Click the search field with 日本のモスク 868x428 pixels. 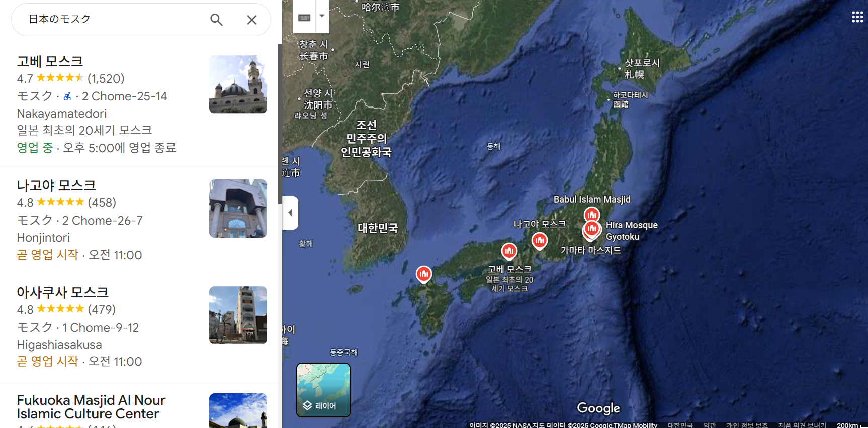(113, 19)
